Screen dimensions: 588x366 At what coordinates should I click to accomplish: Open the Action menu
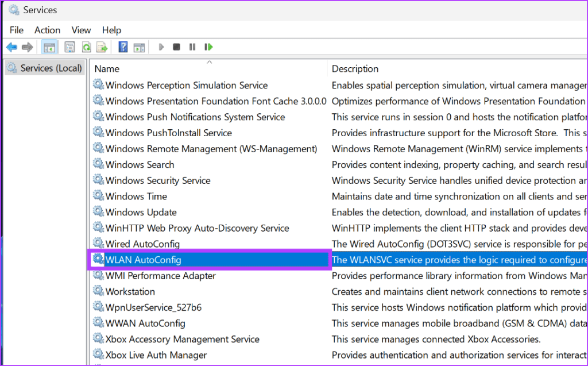pos(47,30)
